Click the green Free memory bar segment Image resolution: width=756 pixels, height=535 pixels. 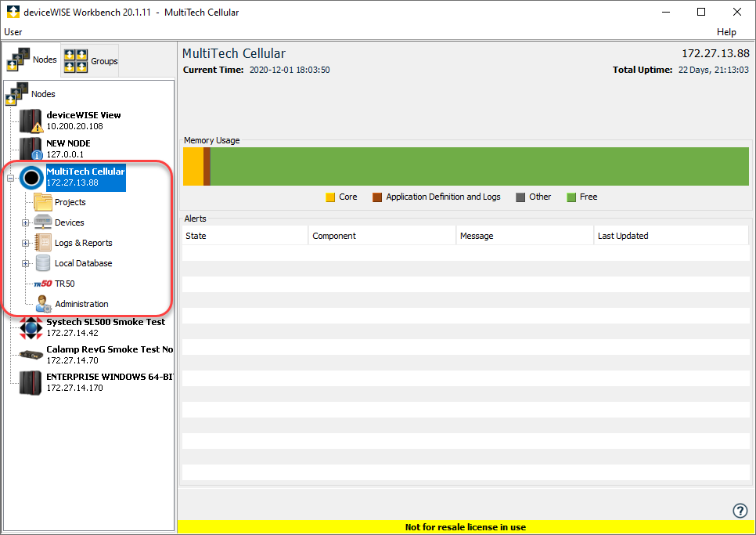[x=480, y=166]
